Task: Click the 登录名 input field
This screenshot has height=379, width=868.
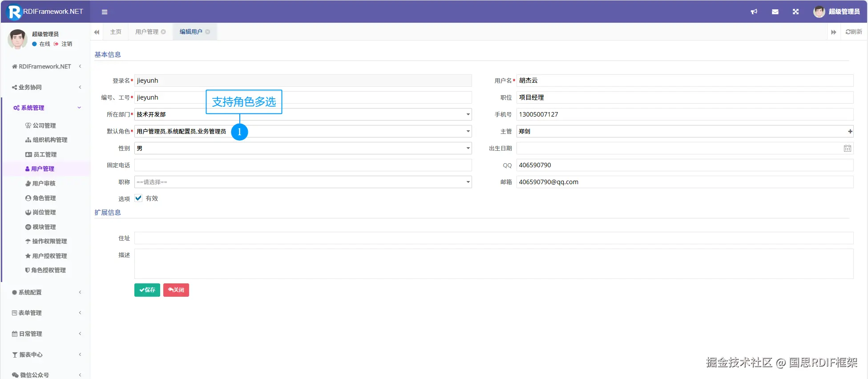Action: 303,81
